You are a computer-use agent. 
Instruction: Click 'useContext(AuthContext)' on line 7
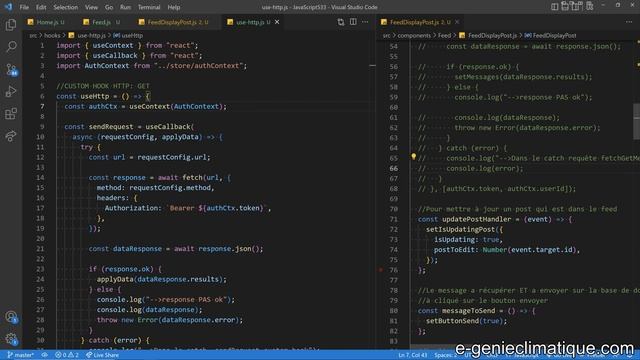pyautogui.click(x=176, y=107)
